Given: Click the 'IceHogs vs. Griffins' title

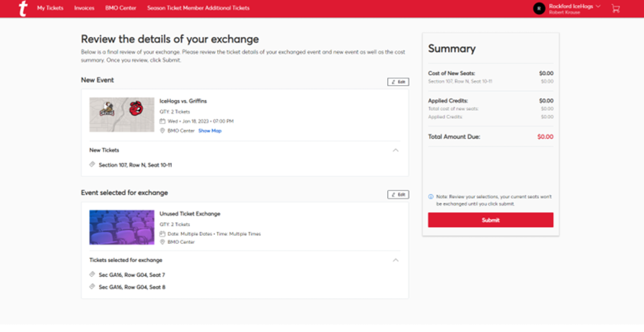Looking at the screenshot, I should tap(183, 101).
